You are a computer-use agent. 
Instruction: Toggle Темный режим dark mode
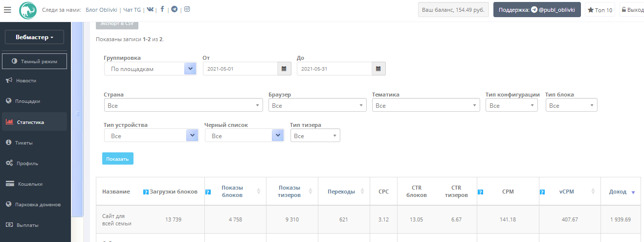(34, 61)
